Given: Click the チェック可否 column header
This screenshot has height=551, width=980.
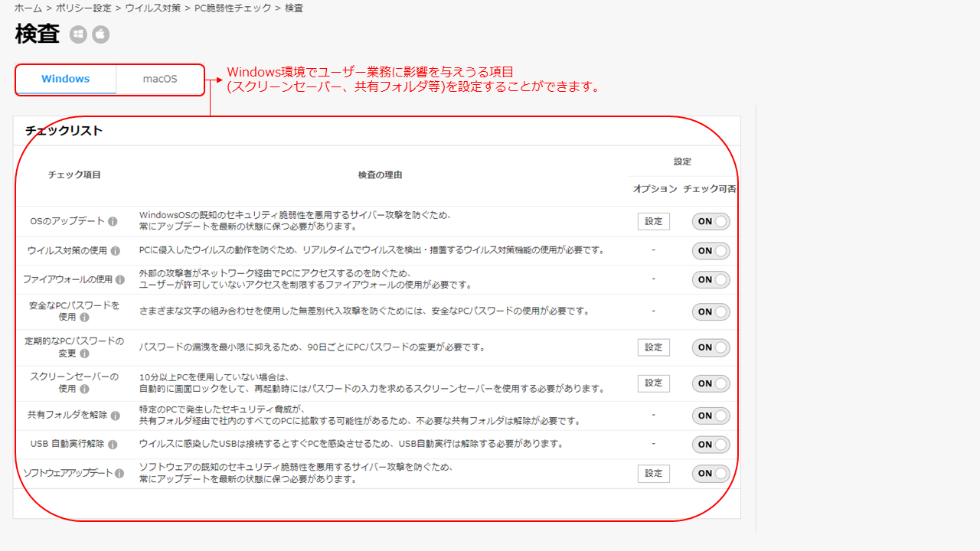Looking at the screenshot, I should click(x=710, y=189).
